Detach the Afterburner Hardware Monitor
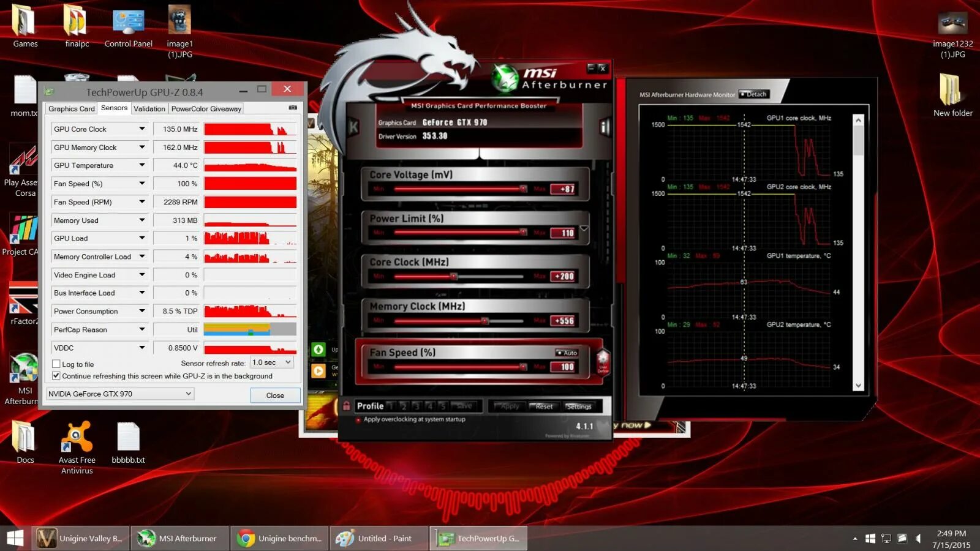 click(753, 94)
